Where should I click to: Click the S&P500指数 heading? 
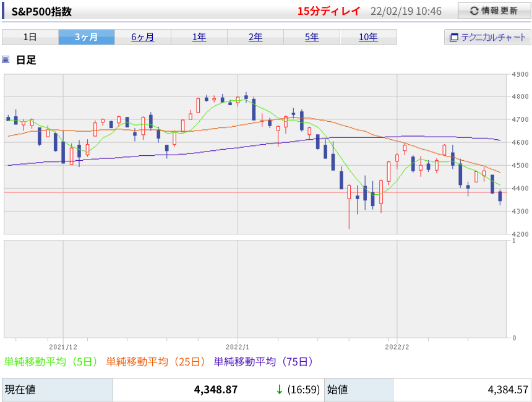click(x=41, y=12)
